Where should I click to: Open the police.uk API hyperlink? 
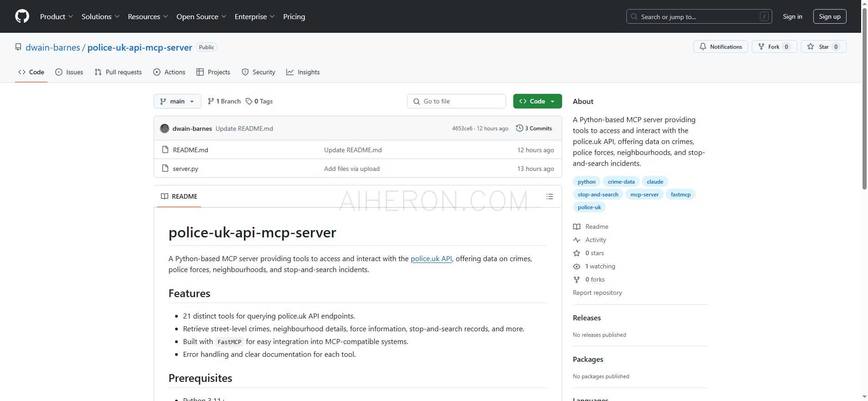coord(431,258)
